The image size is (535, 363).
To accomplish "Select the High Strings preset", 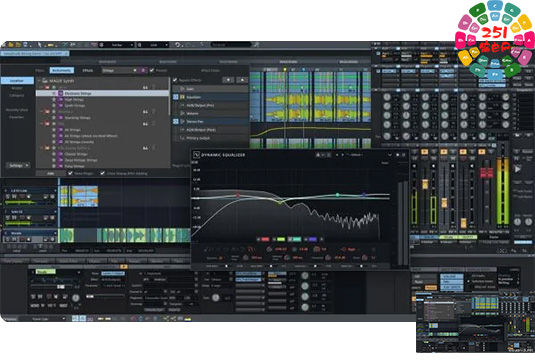I will 74,99.
